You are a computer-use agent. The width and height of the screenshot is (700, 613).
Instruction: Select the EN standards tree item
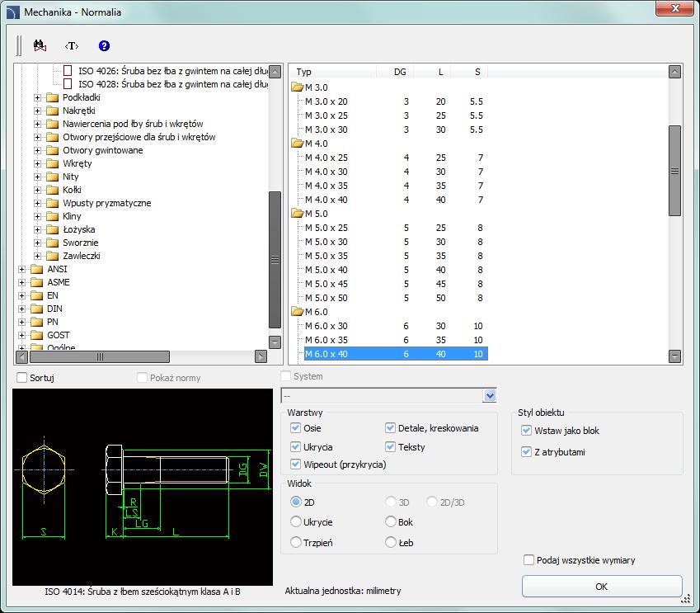pyautogui.click(x=53, y=295)
